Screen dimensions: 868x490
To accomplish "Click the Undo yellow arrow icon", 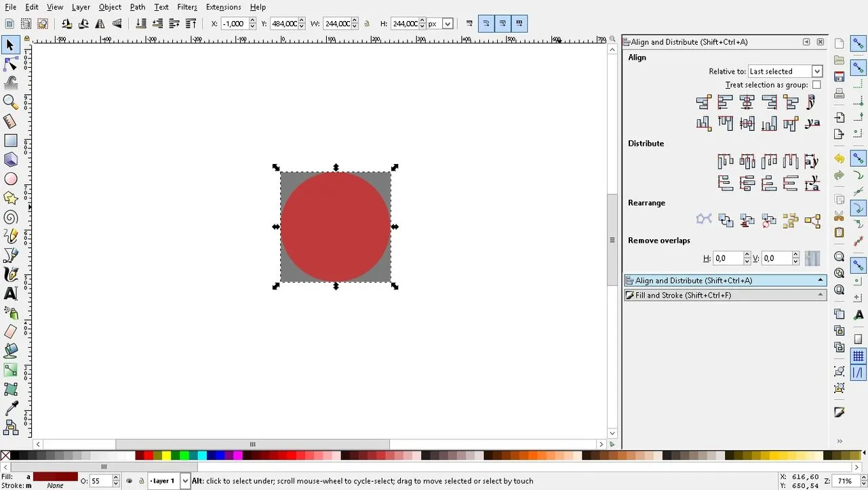I will coord(840,159).
